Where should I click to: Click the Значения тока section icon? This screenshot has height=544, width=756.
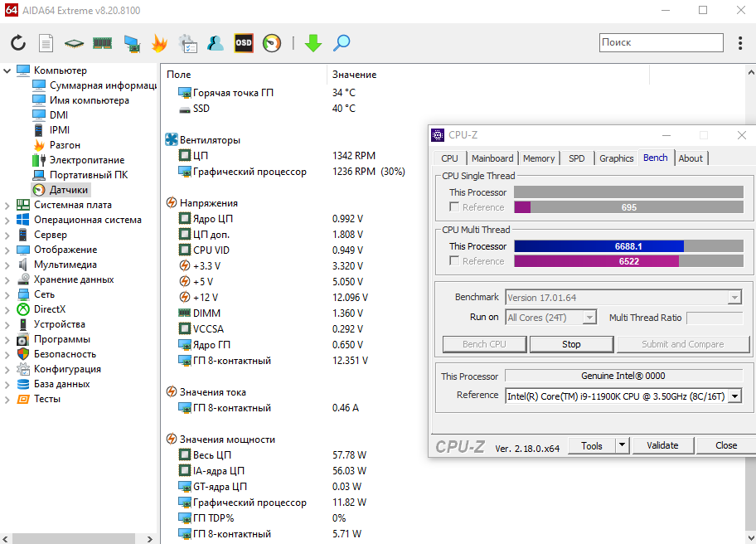coord(171,391)
